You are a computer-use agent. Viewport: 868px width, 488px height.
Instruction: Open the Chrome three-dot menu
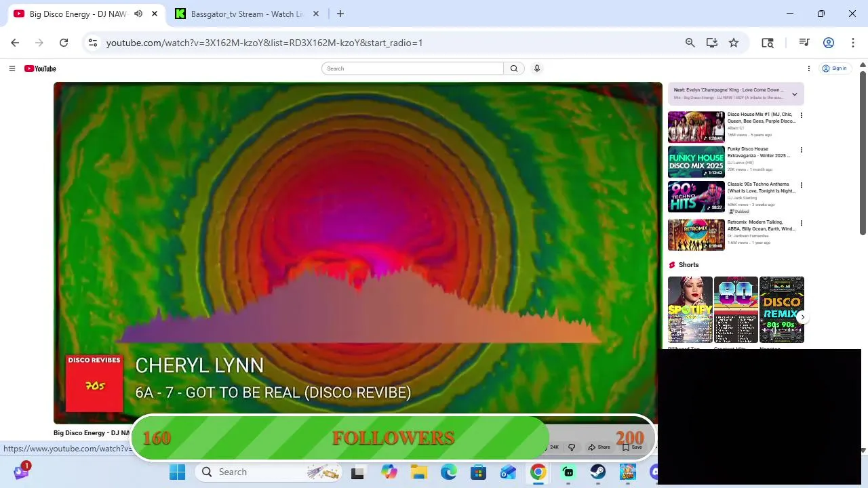(x=853, y=43)
